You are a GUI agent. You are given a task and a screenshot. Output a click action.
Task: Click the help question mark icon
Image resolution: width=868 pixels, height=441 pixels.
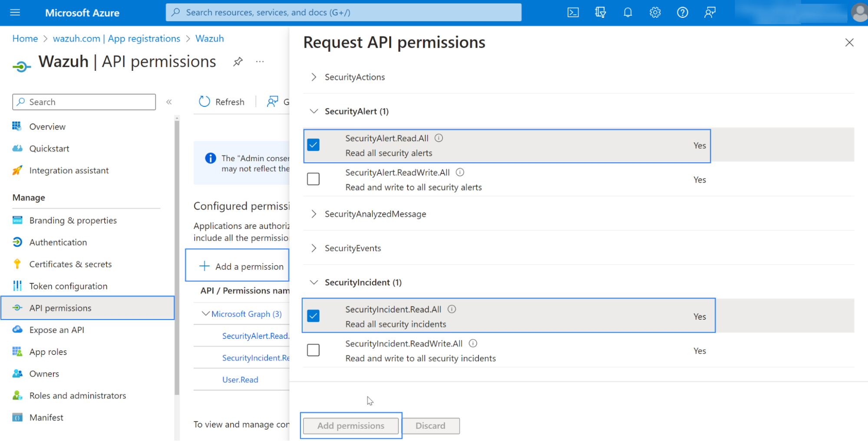tap(682, 13)
